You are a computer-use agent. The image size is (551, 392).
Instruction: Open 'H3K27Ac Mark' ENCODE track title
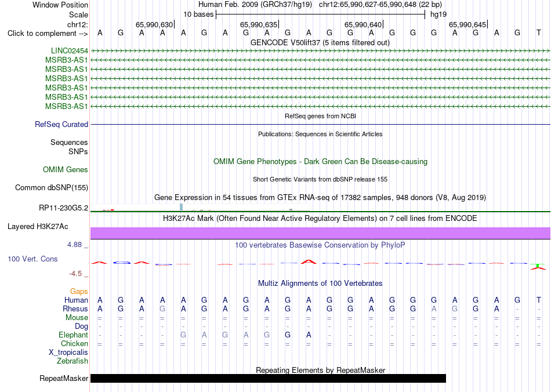click(x=320, y=219)
